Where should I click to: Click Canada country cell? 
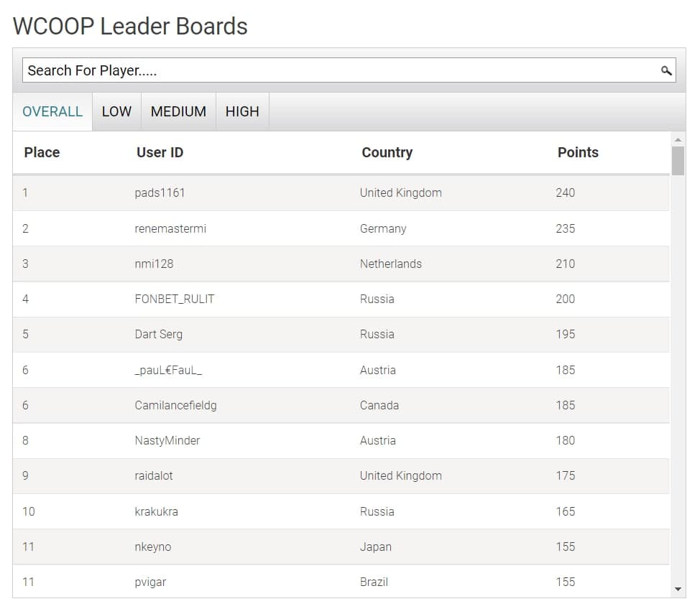(379, 405)
